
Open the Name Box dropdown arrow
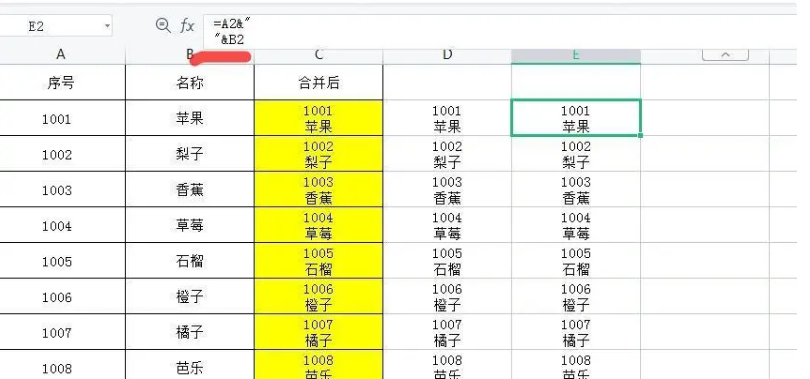[107, 26]
